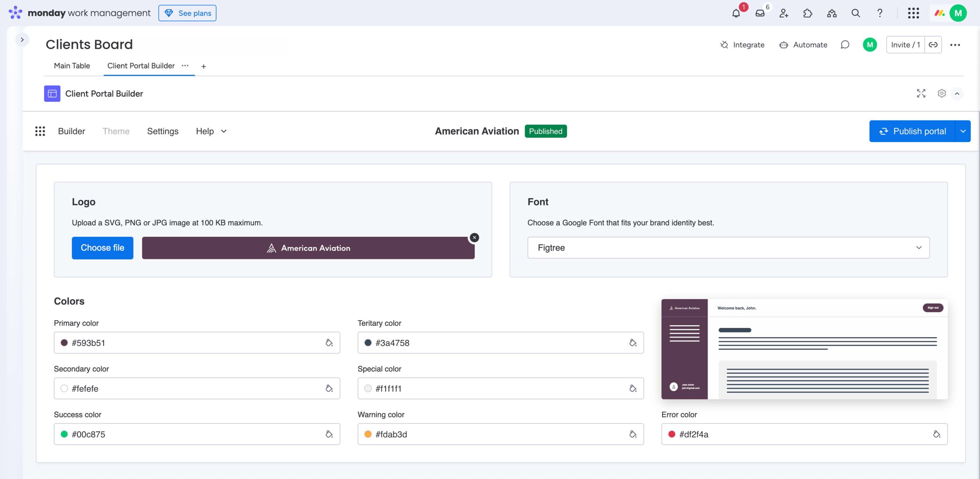Go to the Theme menu item
This screenshot has width=980, height=479.
tap(116, 131)
